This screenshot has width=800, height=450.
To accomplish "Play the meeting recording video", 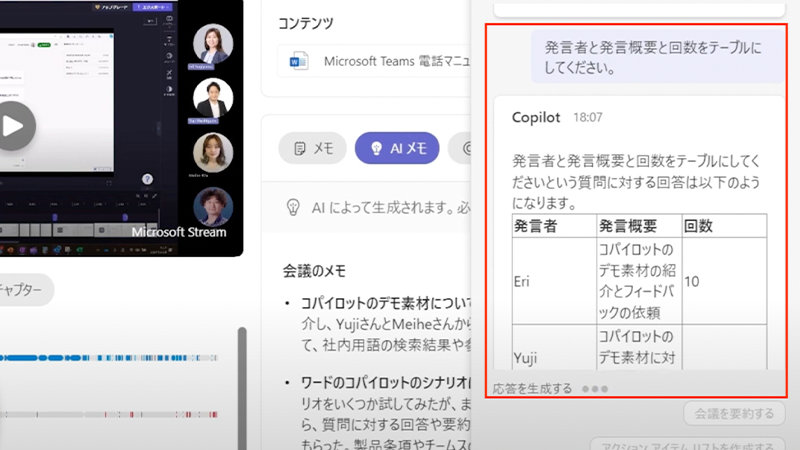I will click(x=12, y=126).
